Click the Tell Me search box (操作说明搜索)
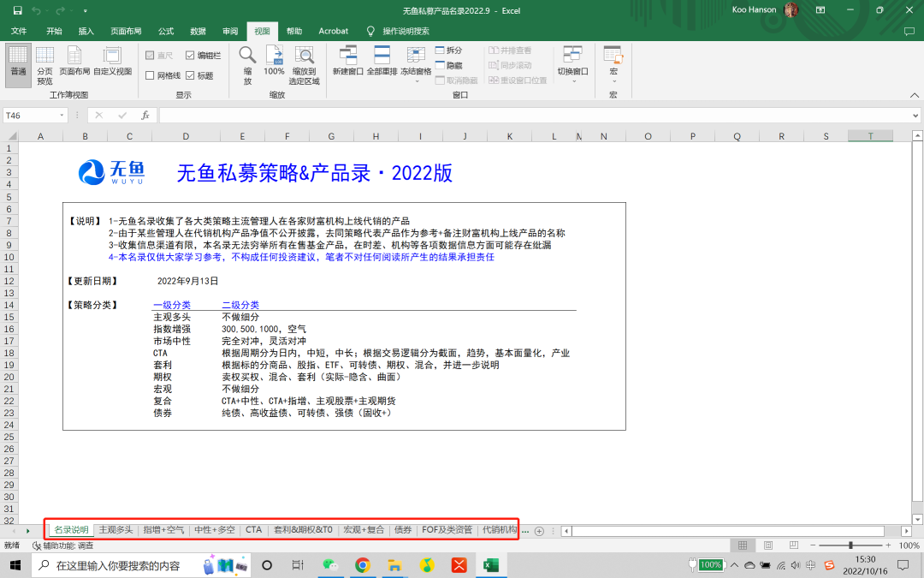This screenshot has height=578, width=924. 406,32
